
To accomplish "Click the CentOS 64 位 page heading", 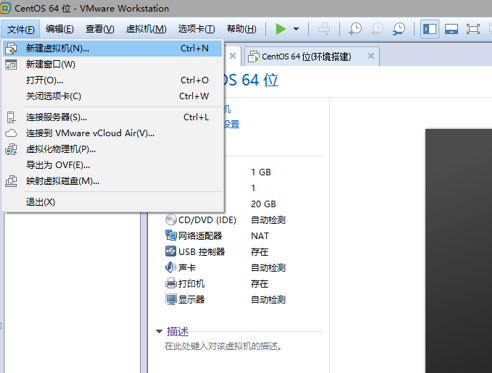I will 251,80.
